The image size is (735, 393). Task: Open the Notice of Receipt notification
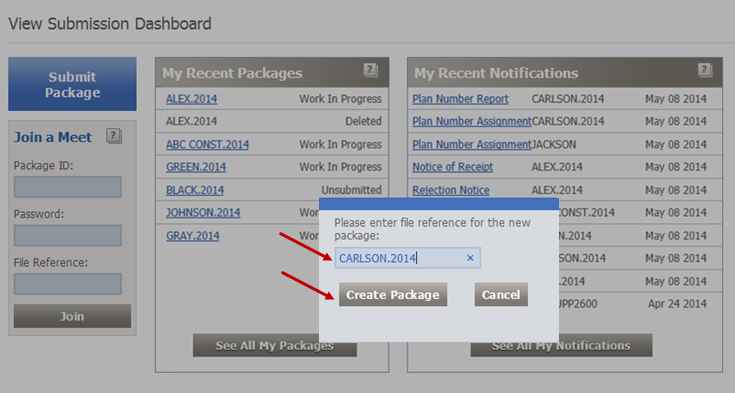pyautogui.click(x=453, y=167)
